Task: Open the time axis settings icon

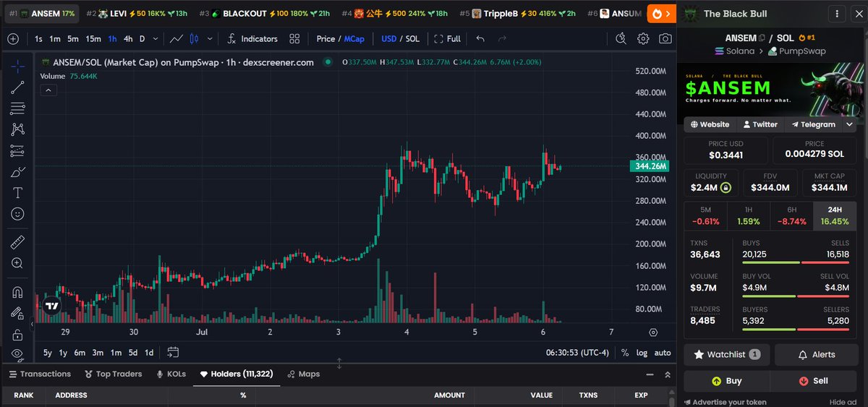Action: click(x=653, y=332)
